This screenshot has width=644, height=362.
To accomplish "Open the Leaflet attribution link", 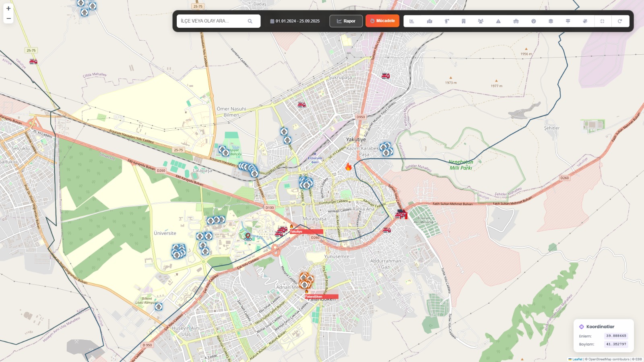I will click(577, 359).
